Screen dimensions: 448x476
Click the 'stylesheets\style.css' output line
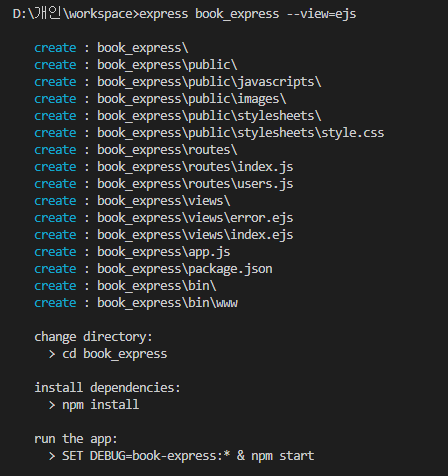pyautogui.click(x=209, y=133)
